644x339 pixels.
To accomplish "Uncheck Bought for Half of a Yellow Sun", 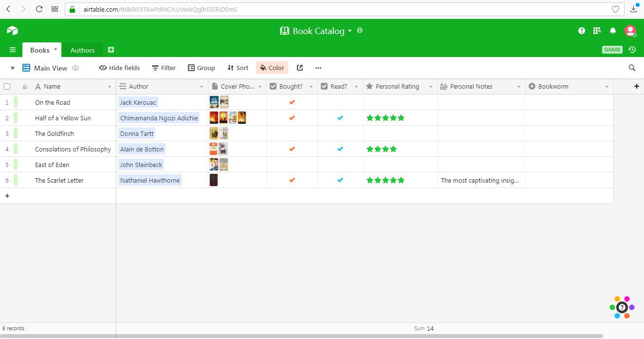I will [292, 118].
